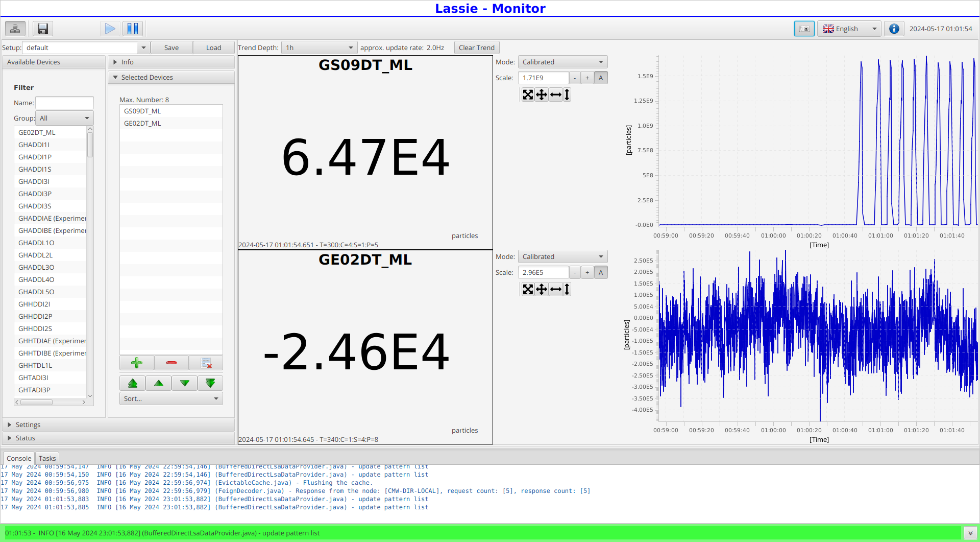The width and height of the screenshot is (980, 542).
Task: Remove device with red minus button
Action: point(171,363)
